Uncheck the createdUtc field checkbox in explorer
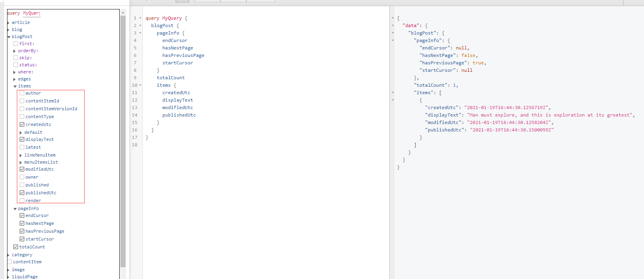This screenshot has height=279, width=644. point(22,124)
